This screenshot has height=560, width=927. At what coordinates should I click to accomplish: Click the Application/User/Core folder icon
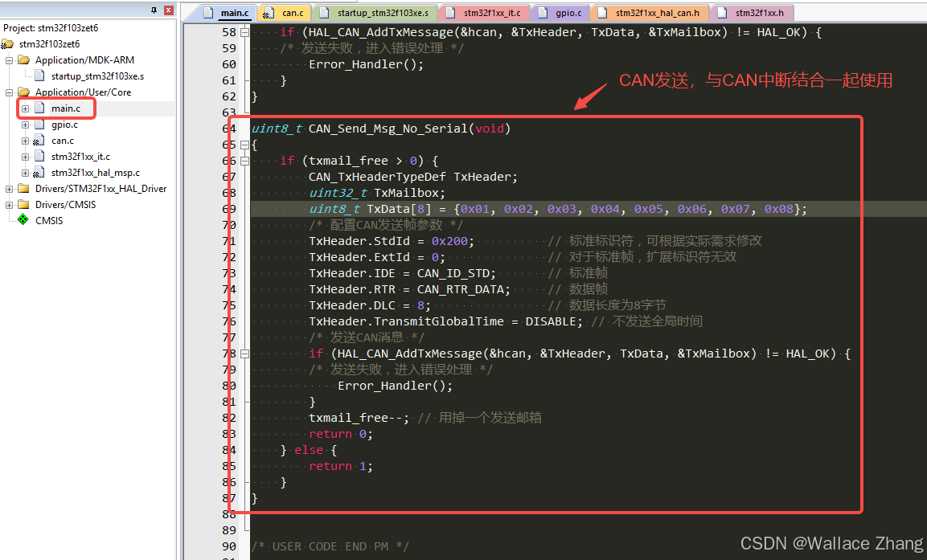click(23, 92)
